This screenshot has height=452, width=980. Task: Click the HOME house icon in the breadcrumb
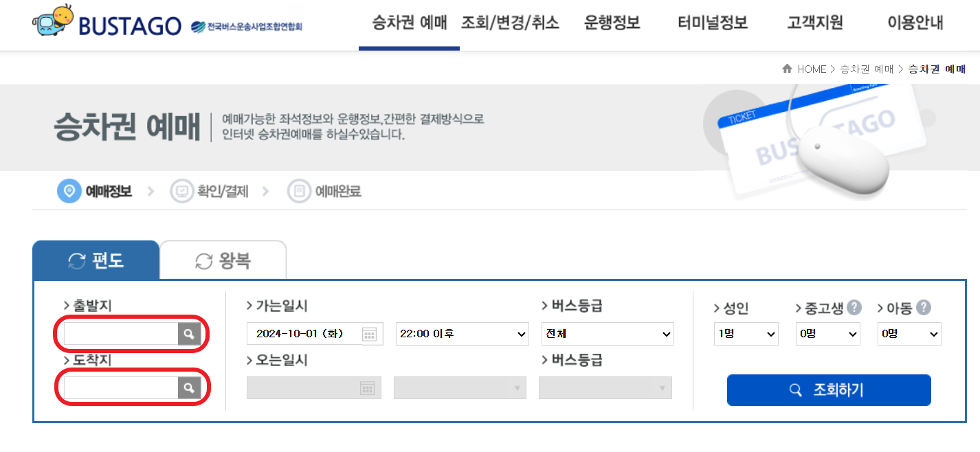[x=787, y=69]
